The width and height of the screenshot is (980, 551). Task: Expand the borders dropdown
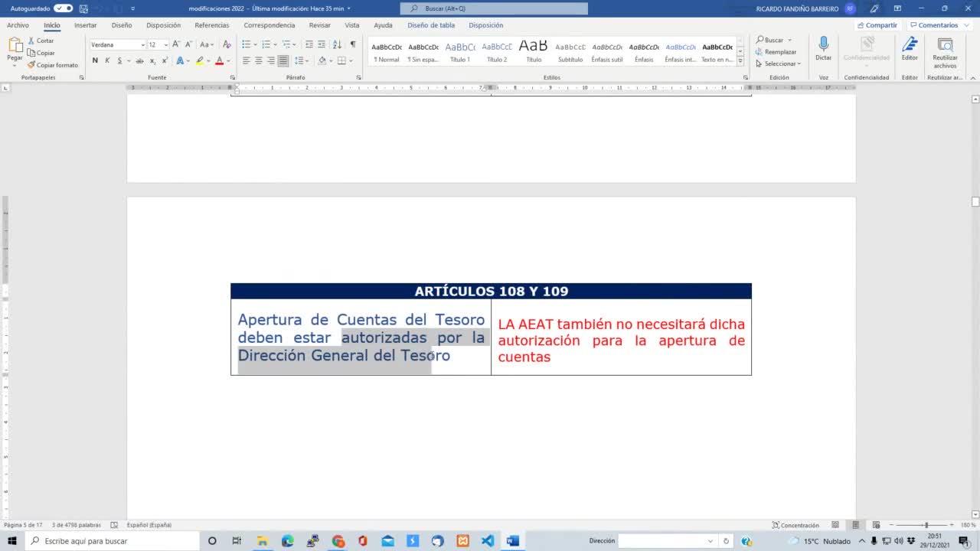[x=350, y=60]
